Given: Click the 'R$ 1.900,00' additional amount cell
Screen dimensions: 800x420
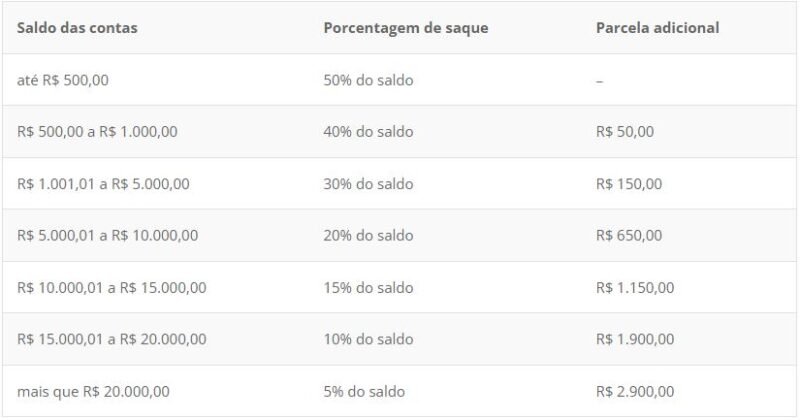Looking at the screenshot, I should click(x=634, y=339).
